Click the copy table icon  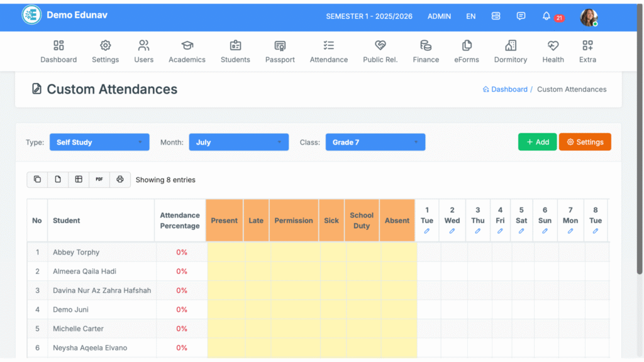click(x=37, y=179)
